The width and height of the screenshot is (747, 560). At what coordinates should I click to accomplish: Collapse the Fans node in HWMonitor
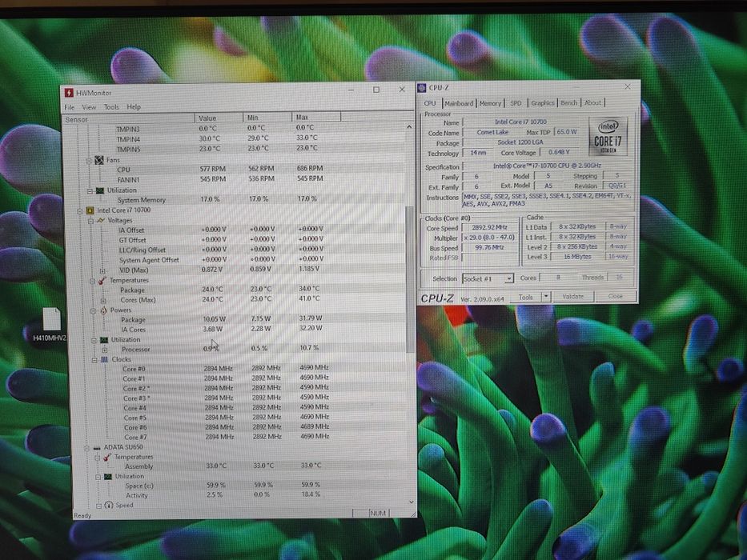(x=89, y=161)
